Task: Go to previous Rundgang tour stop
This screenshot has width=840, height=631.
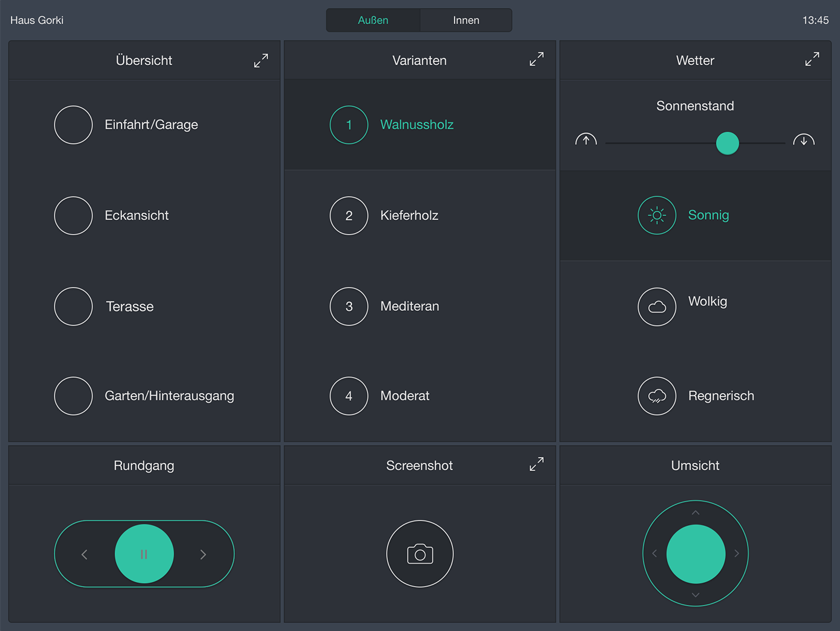Action: coord(85,554)
